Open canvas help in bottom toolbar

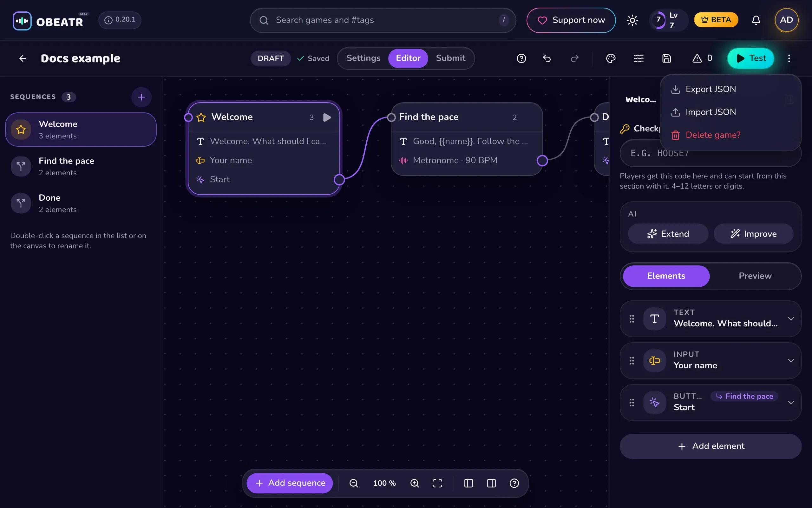click(514, 483)
